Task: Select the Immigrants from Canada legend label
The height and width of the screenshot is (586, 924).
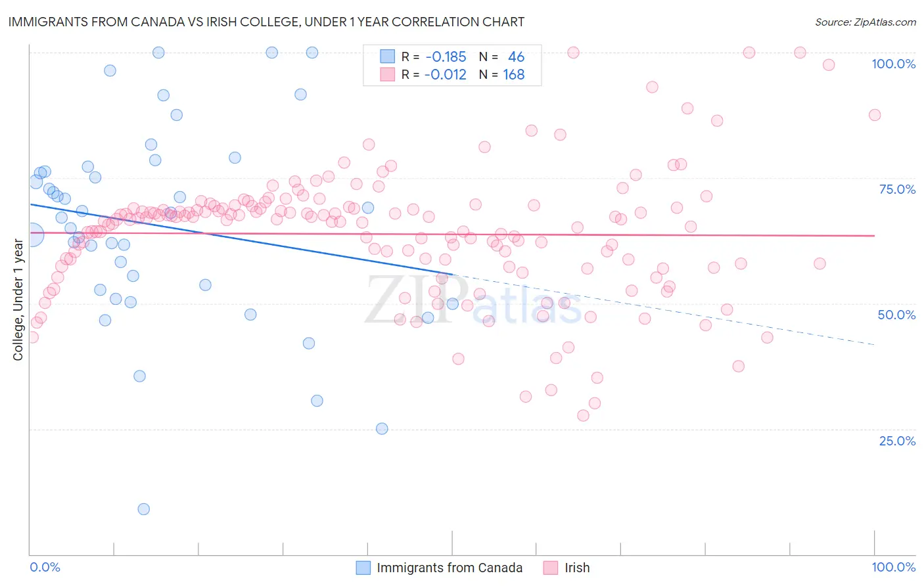Action: (x=450, y=568)
